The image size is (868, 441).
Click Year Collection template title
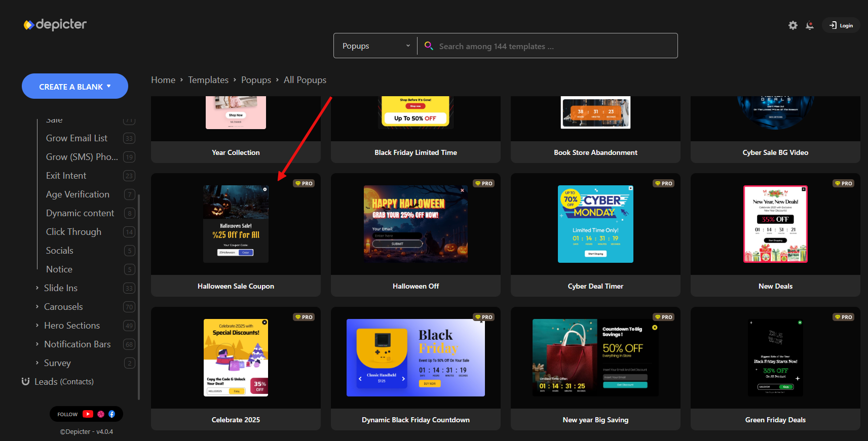click(x=236, y=152)
